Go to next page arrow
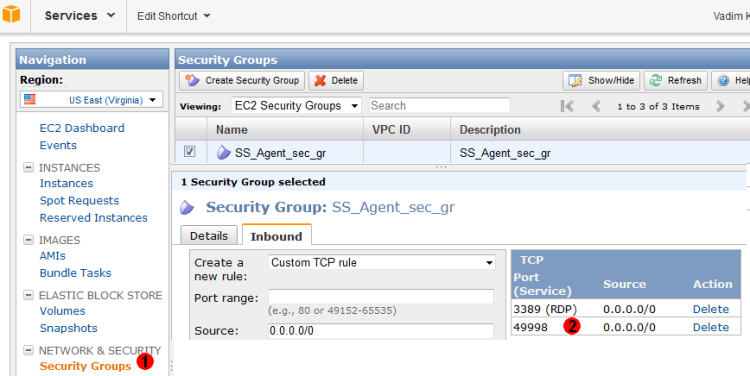Image resolution: width=750 pixels, height=376 pixels. pyautogui.click(x=720, y=106)
